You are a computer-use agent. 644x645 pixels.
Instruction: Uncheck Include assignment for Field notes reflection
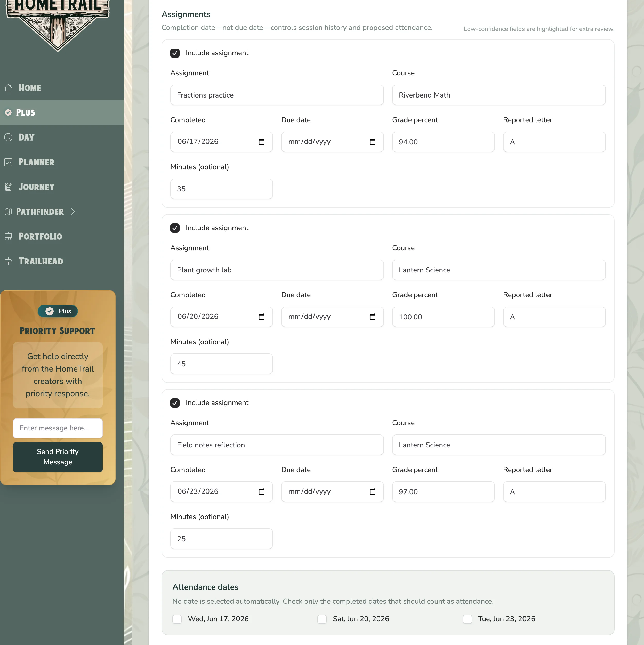pyautogui.click(x=175, y=403)
